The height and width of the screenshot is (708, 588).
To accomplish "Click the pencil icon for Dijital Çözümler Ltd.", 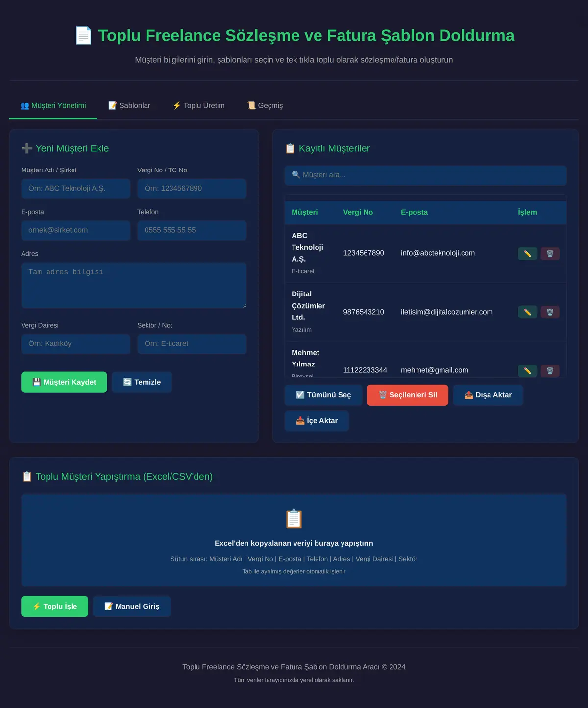I will [527, 312].
